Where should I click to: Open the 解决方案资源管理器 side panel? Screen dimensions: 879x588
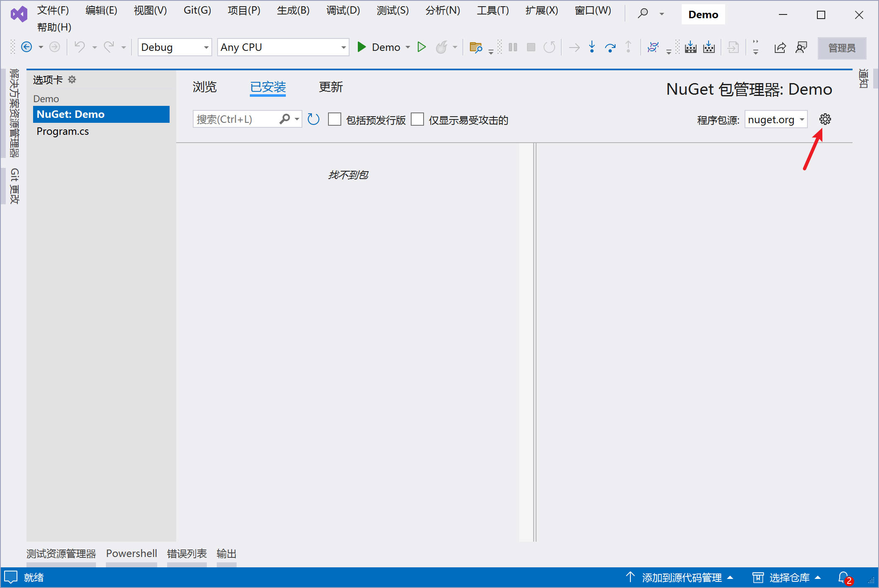14,113
